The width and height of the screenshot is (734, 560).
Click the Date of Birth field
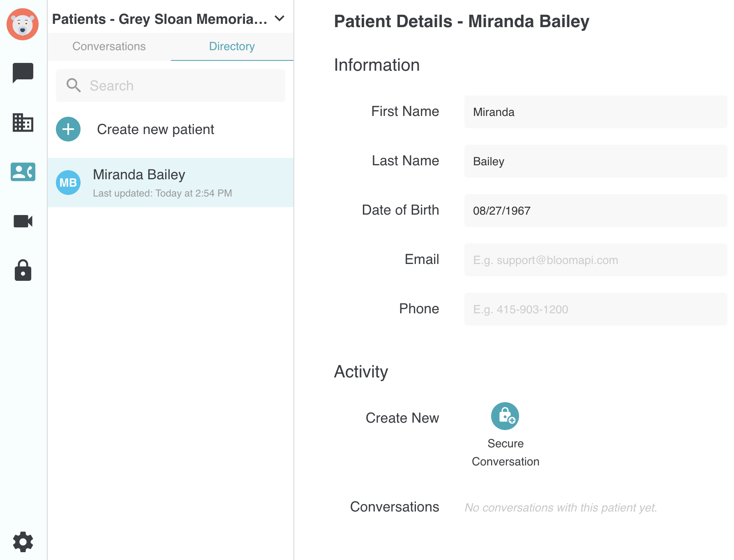(x=596, y=211)
